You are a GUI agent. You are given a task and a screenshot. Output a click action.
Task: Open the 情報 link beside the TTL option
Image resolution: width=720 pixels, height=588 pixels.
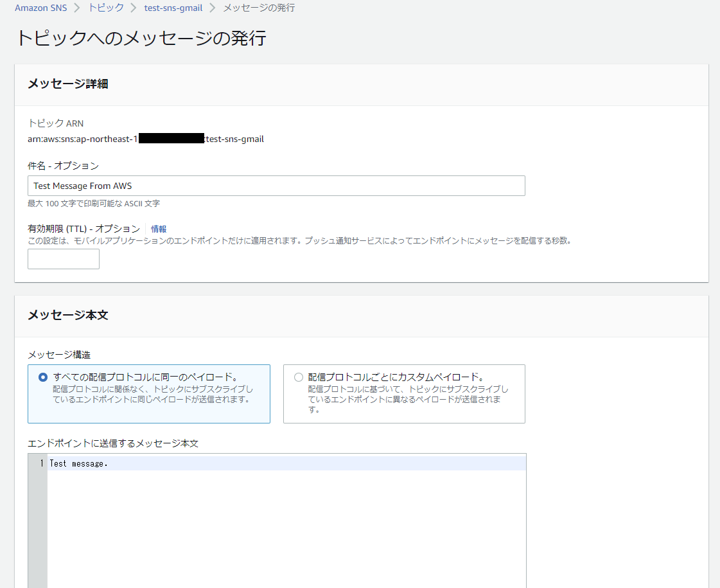coord(158,229)
